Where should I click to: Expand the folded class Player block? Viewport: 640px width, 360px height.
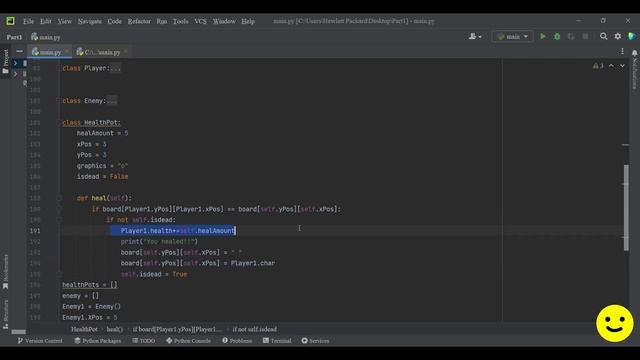point(116,68)
